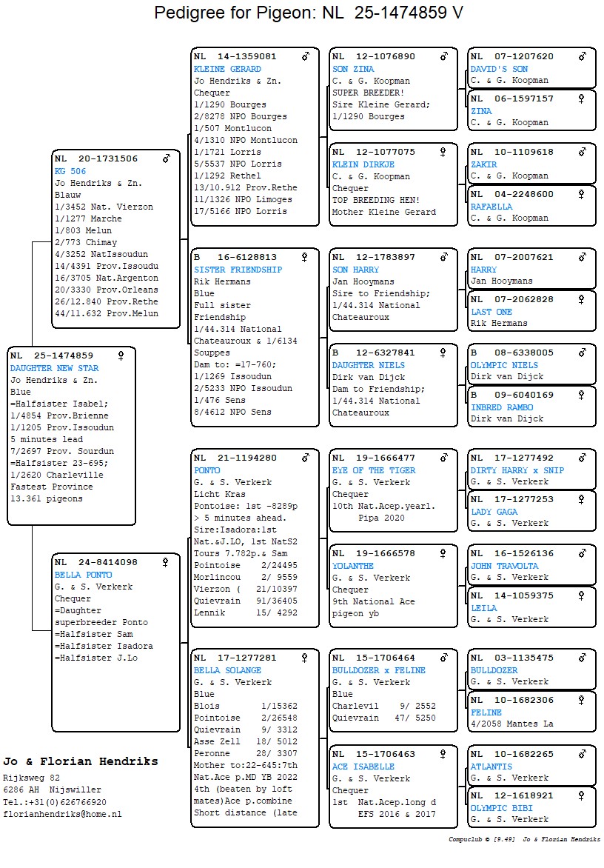Click the female symbol in DAUGHTER NEW STAR box

click(x=121, y=355)
